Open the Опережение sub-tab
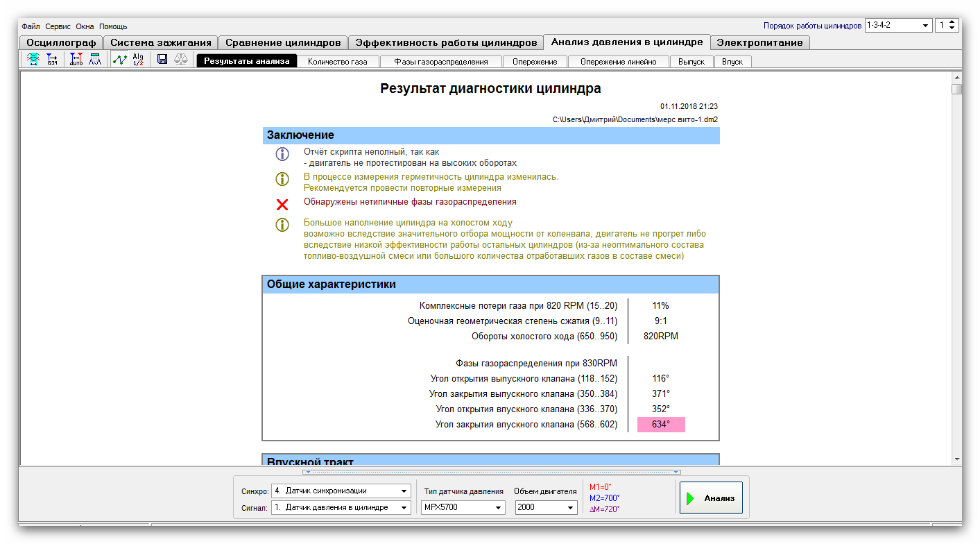The height and width of the screenshot is (544, 980). 535,61
